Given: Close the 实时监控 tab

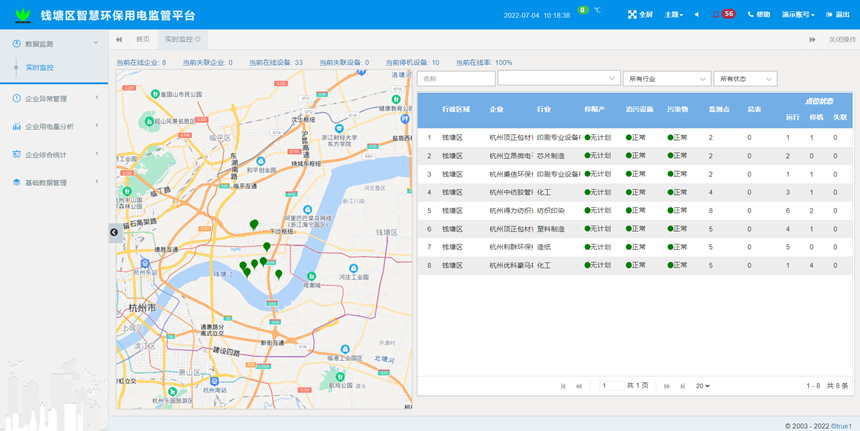Looking at the screenshot, I should (x=198, y=39).
